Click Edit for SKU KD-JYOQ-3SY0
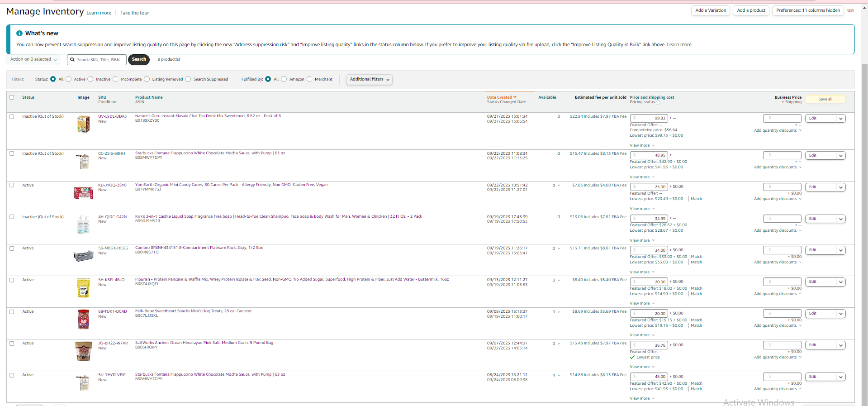Image resolution: width=868 pixels, height=406 pixels. point(821,187)
